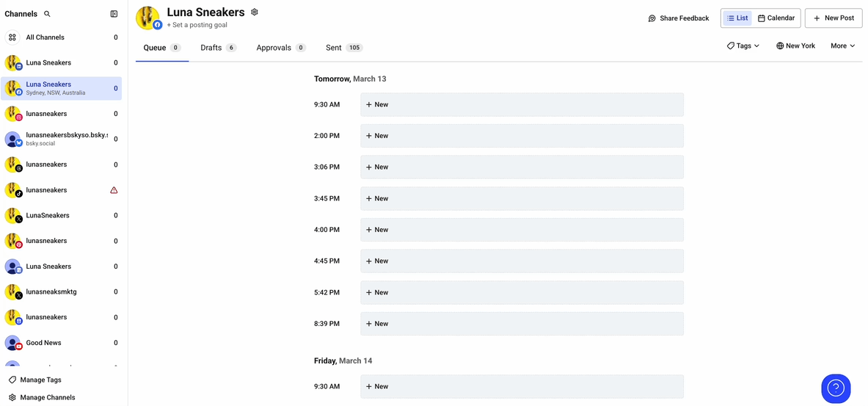868x406 pixels.
Task: Open the Bluesky lunasneakersbskyso channel
Action: click(61, 139)
